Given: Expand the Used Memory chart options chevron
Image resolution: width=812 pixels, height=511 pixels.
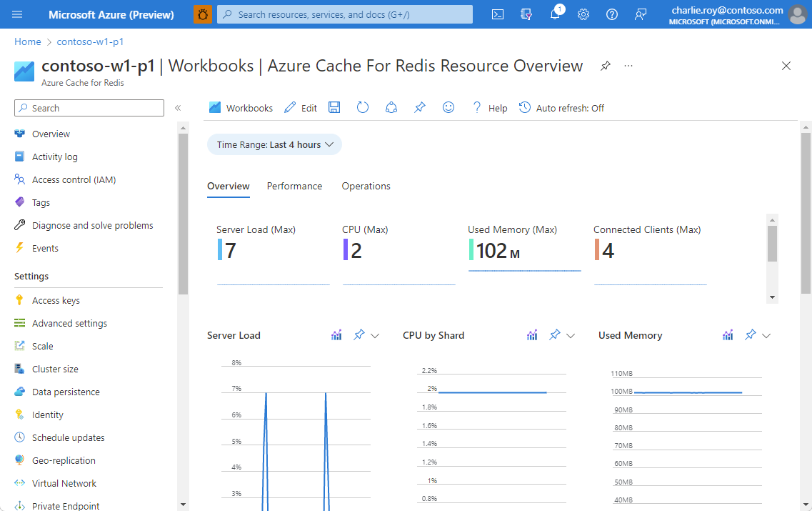Looking at the screenshot, I should pyautogui.click(x=766, y=334).
